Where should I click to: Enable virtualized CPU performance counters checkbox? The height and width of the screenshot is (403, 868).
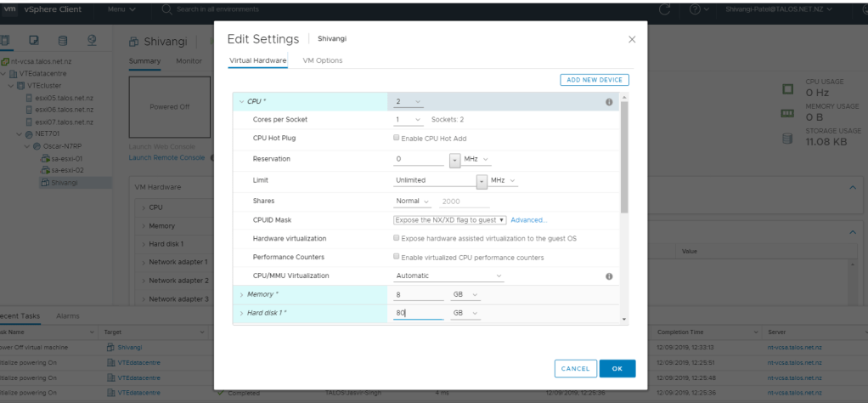pos(397,257)
